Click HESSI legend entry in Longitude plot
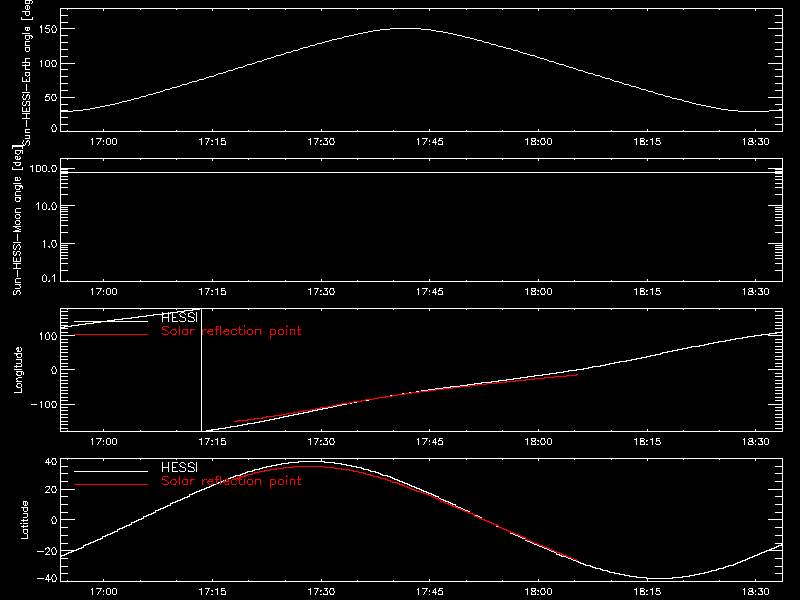 tap(179, 317)
